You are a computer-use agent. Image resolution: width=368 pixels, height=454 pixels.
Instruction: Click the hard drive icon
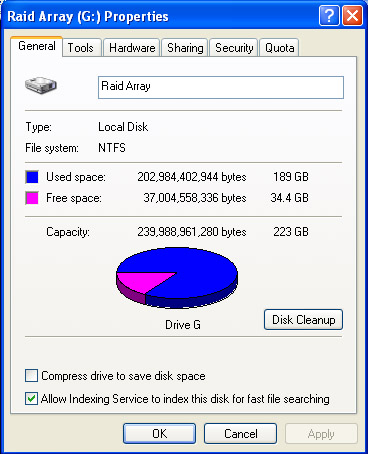(x=41, y=85)
